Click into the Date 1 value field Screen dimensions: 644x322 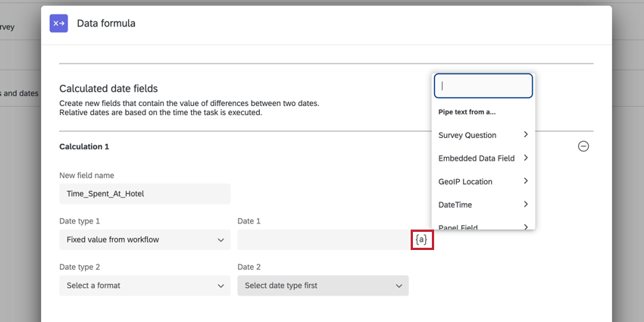[323, 240]
